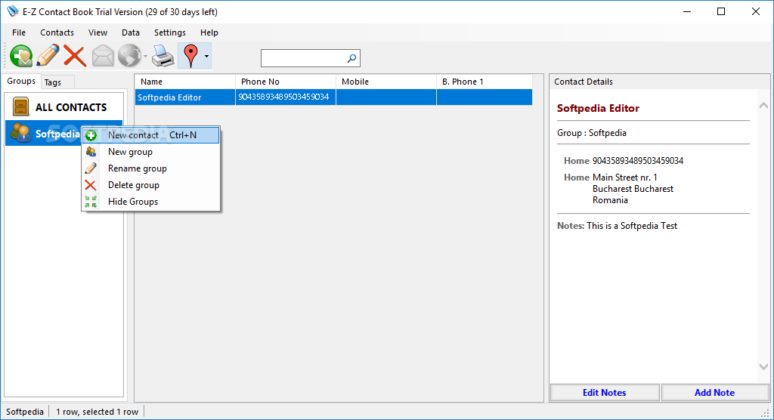Click the printer icon in toolbar
The height and width of the screenshot is (420, 774).
point(162,56)
